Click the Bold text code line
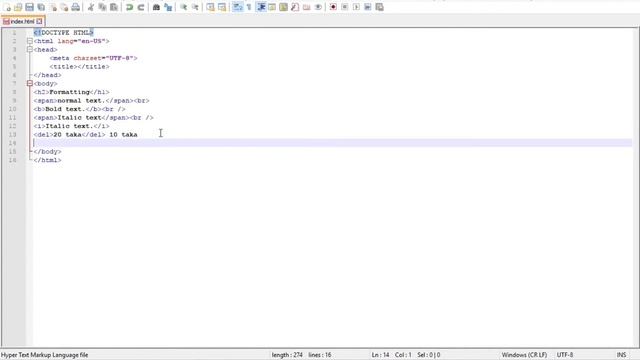This screenshot has width=640, height=360. click(x=80, y=109)
